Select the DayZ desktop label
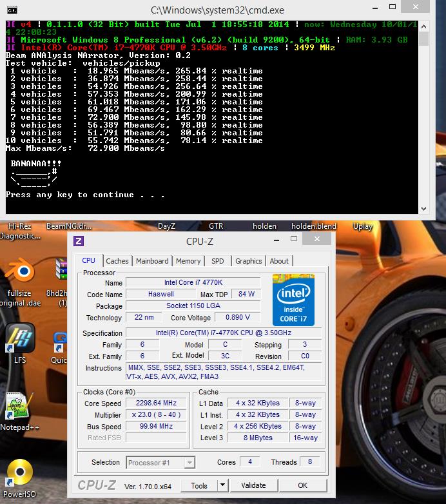 (x=166, y=226)
